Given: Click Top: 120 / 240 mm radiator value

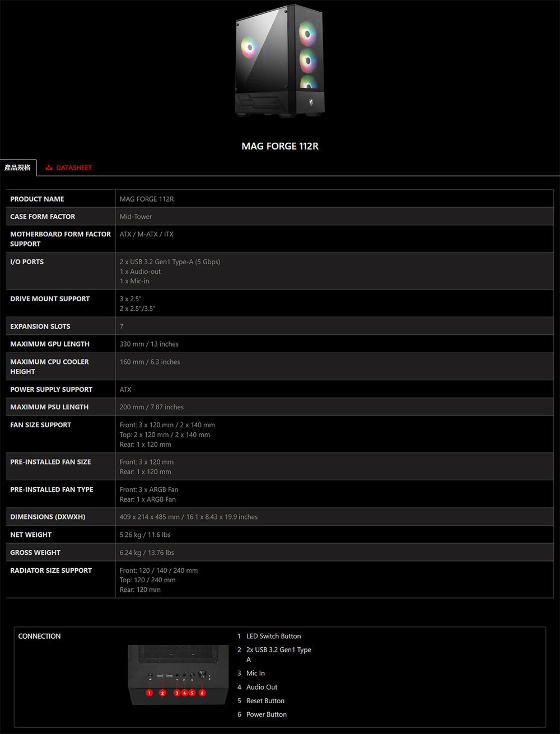Looking at the screenshot, I should click(148, 580).
